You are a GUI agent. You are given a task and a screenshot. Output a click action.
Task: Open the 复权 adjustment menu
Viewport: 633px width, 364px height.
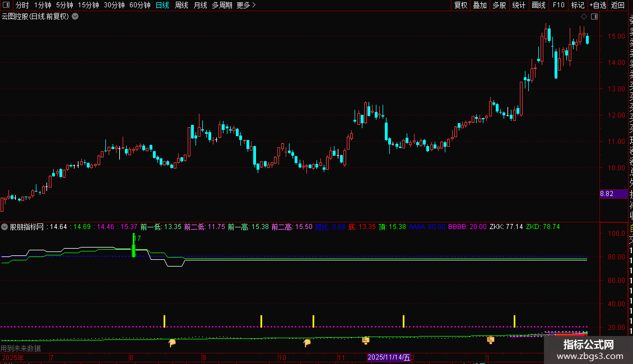pyautogui.click(x=460, y=5)
